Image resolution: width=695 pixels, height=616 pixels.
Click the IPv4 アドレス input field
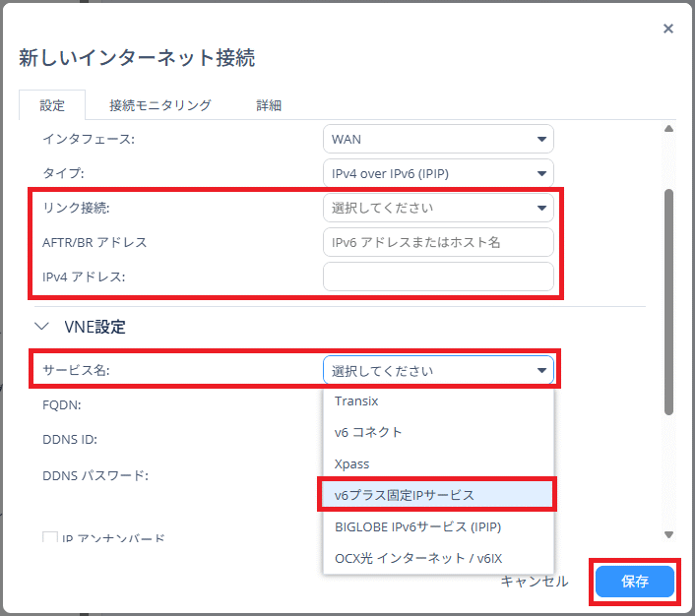(438, 277)
